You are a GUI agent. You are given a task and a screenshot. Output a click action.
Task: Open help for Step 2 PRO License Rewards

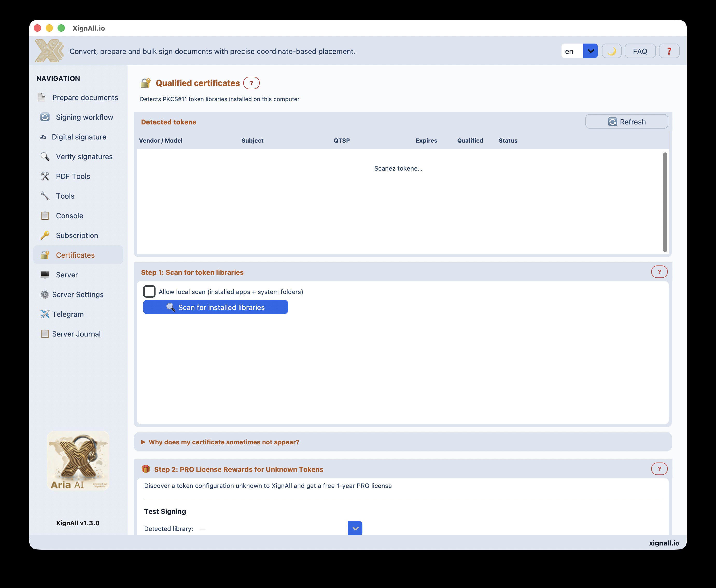[659, 469]
